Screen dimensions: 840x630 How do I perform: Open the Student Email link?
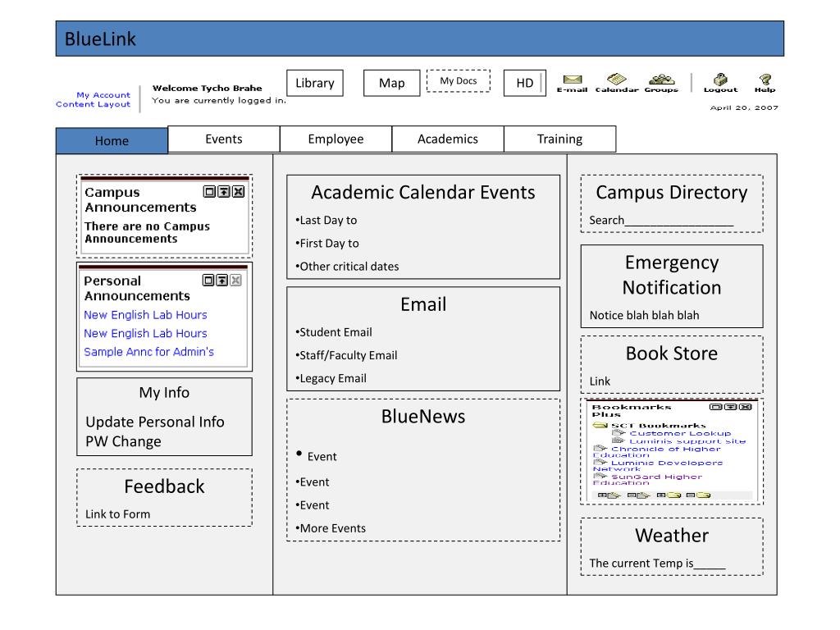pyautogui.click(x=334, y=332)
